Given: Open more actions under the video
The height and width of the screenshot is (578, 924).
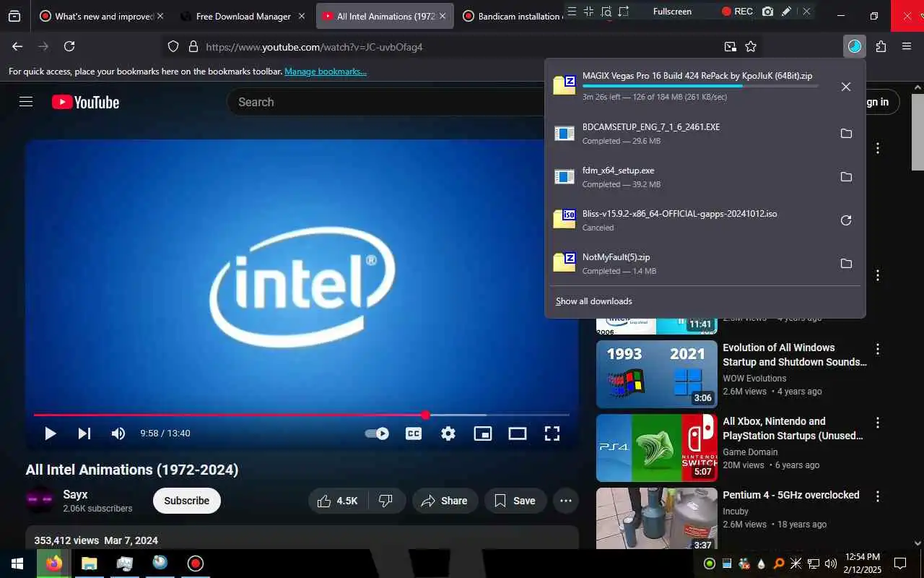Looking at the screenshot, I should (566, 501).
